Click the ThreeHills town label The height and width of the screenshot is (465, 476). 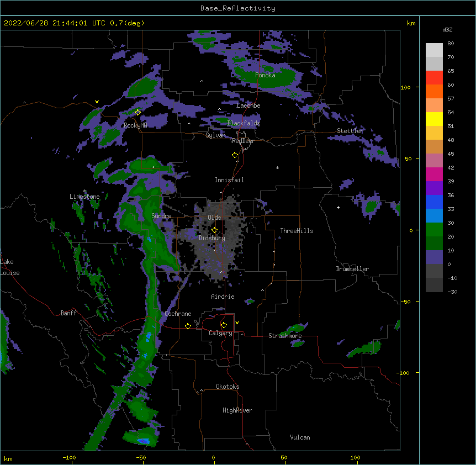tap(297, 231)
